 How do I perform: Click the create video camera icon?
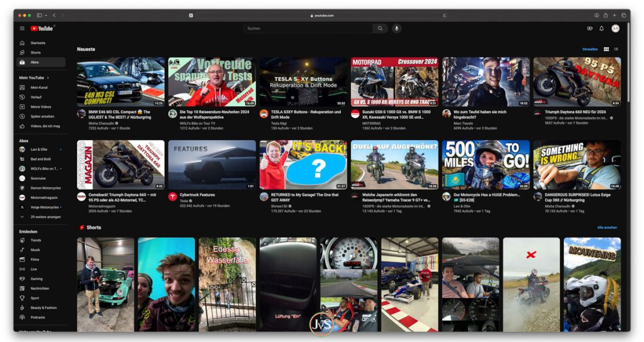coord(590,28)
